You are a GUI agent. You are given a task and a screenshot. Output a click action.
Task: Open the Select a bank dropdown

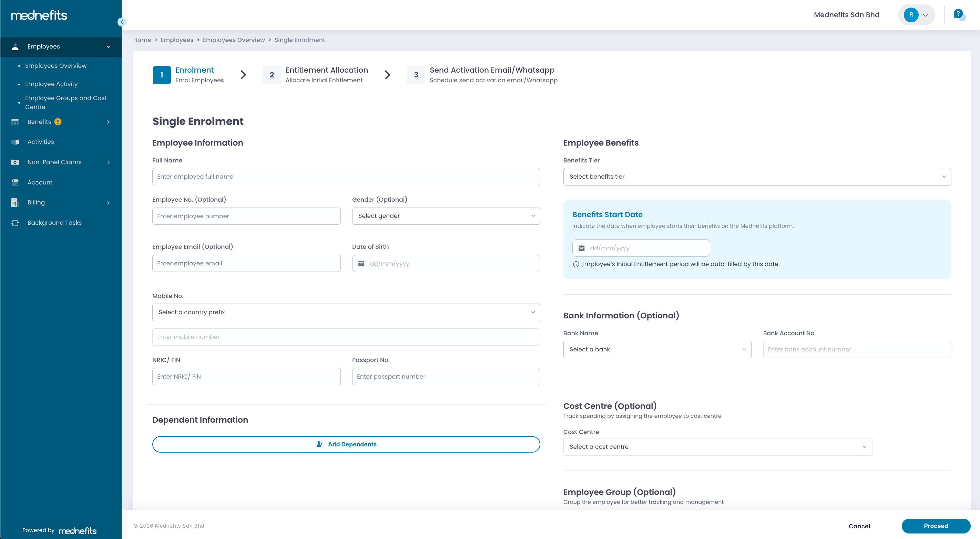pyautogui.click(x=657, y=349)
